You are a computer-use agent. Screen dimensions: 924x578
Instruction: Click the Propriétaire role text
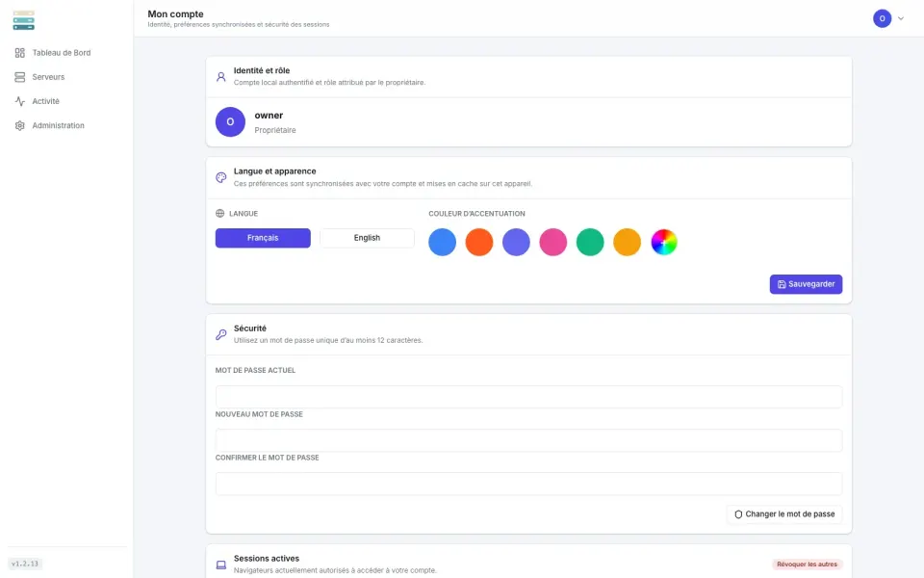pyautogui.click(x=275, y=130)
